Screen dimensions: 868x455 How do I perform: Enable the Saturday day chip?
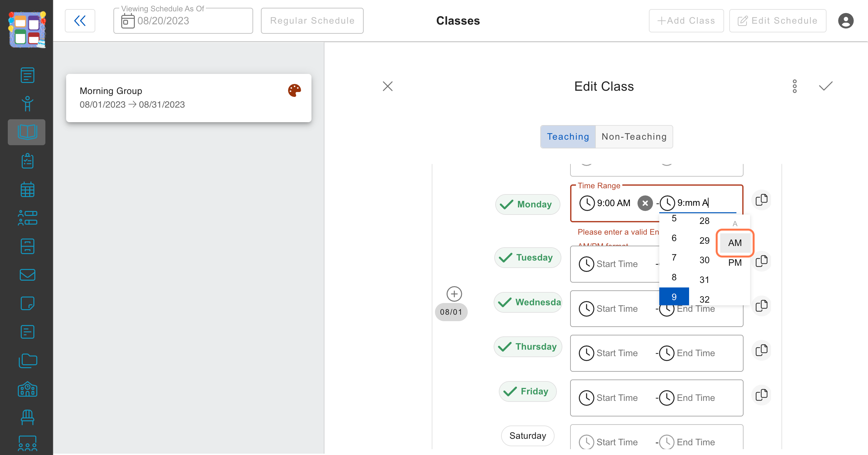coord(527,436)
